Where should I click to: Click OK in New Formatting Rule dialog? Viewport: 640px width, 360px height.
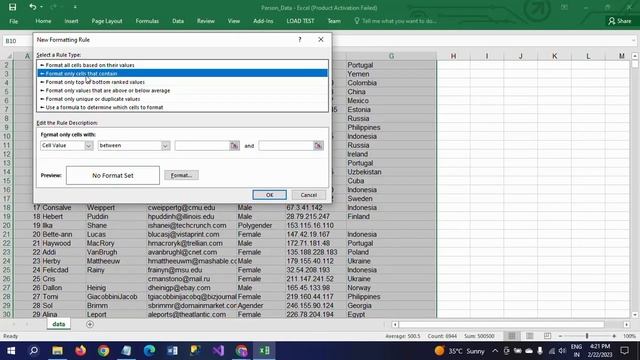269,195
